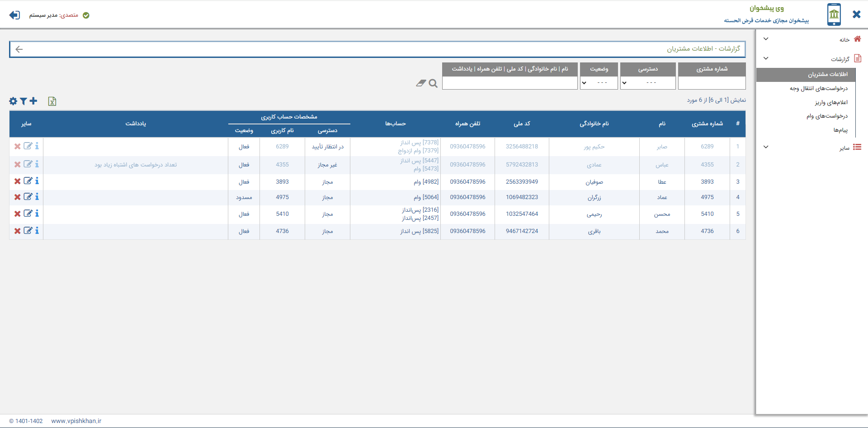Click the www.vpishkhan.ir footer link
Image resolution: width=868 pixels, height=428 pixels.
[76, 421]
